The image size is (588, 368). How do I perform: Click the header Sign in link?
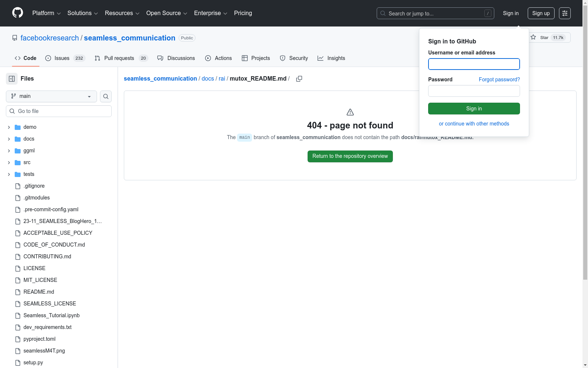point(511,13)
